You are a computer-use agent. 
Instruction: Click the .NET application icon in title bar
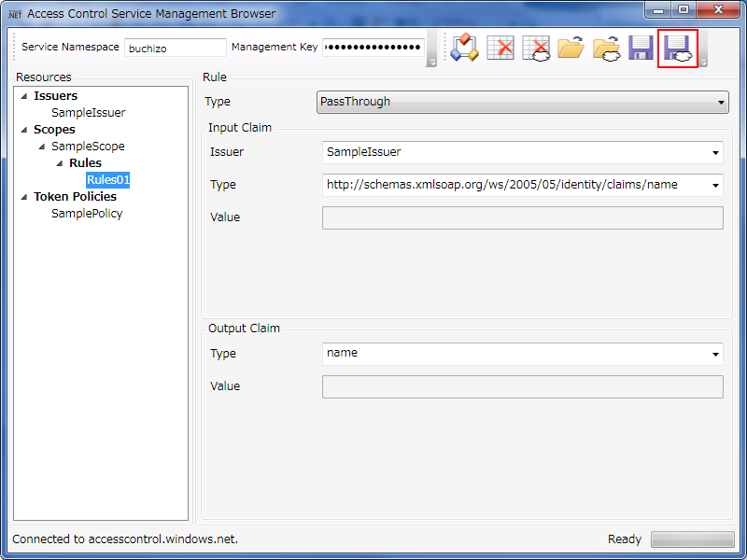click(x=15, y=13)
